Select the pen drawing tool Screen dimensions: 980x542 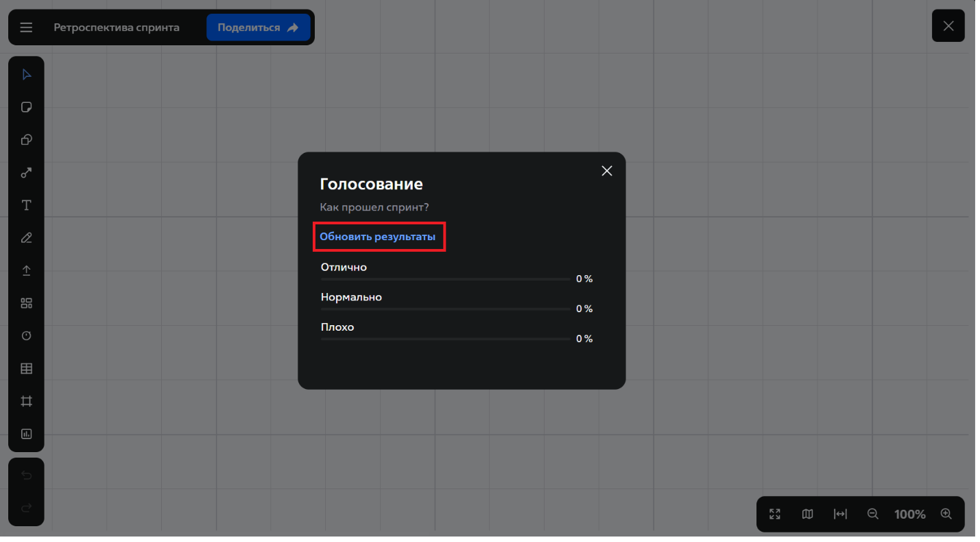coord(26,238)
